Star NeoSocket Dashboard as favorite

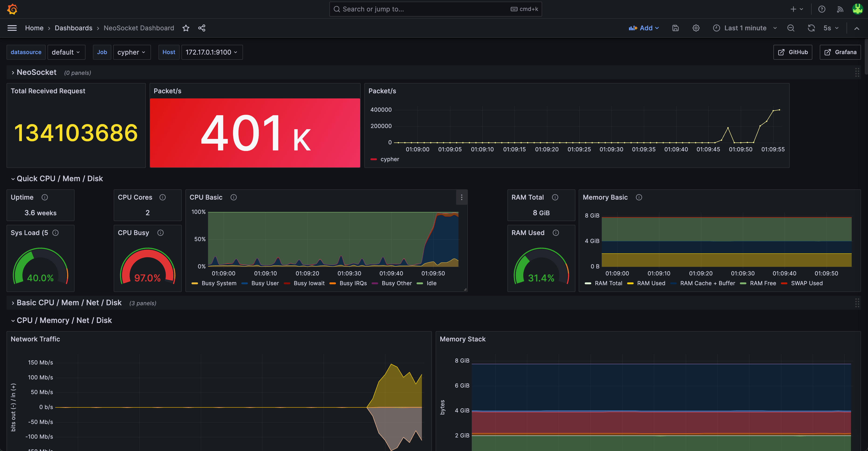[186, 28]
